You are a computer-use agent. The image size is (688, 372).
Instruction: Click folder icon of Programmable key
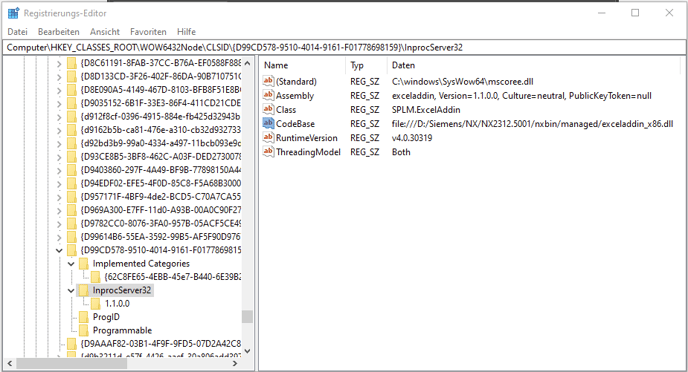click(x=83, y=330)
